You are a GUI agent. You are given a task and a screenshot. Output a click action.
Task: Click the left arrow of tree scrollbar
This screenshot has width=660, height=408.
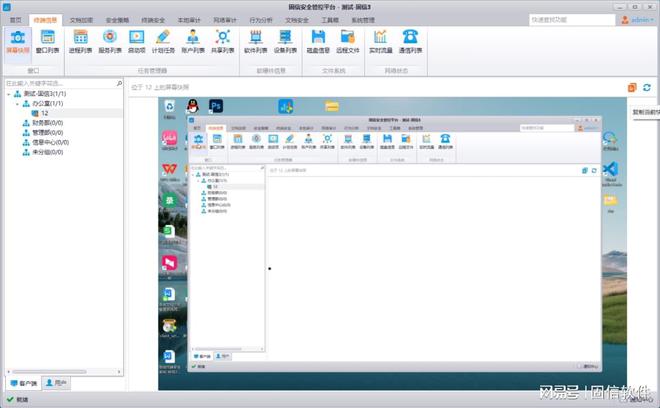8,372
